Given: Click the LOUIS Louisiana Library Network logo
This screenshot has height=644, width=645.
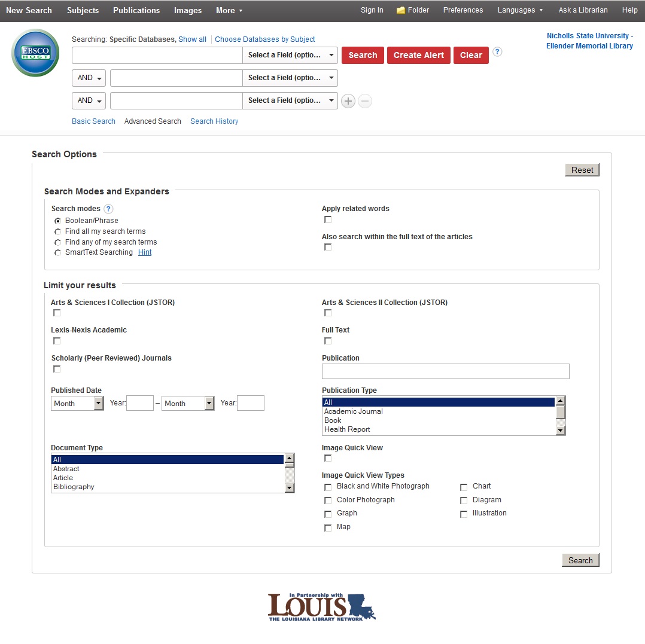Looking at the screenshot, I should coord(321,606).
